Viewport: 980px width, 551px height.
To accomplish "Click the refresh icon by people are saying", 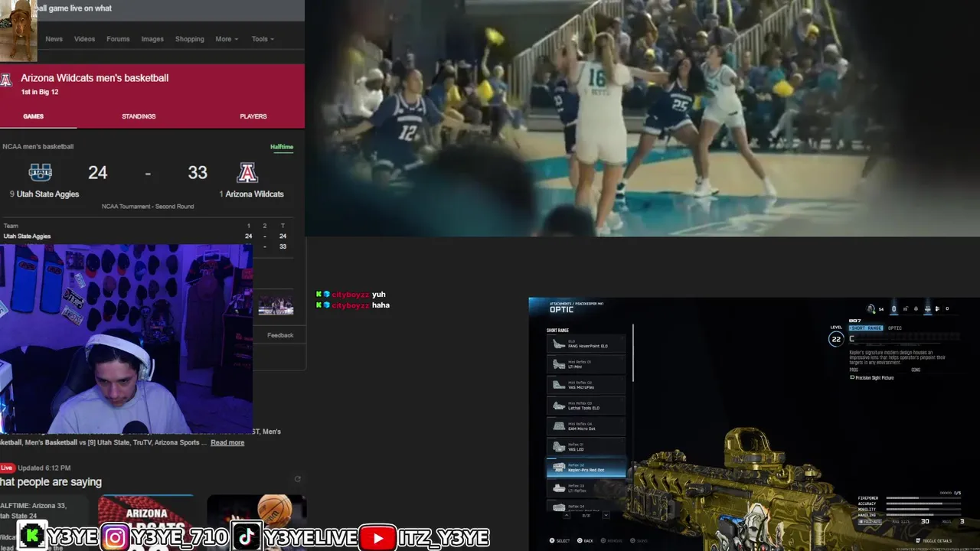I will click(298, 479).
